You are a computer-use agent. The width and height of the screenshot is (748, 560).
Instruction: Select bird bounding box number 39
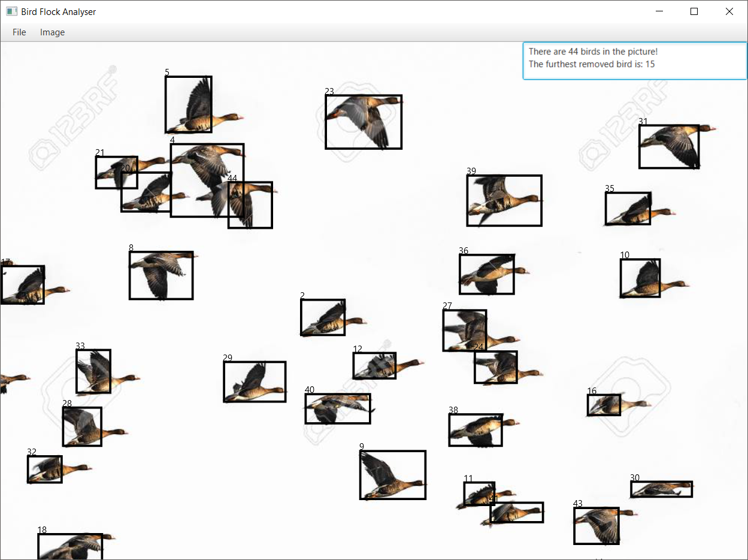[x=504, y=200]
